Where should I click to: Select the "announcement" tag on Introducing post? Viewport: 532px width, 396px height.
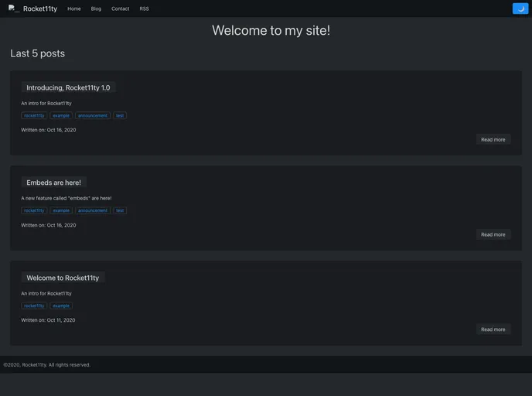point(93,115)
